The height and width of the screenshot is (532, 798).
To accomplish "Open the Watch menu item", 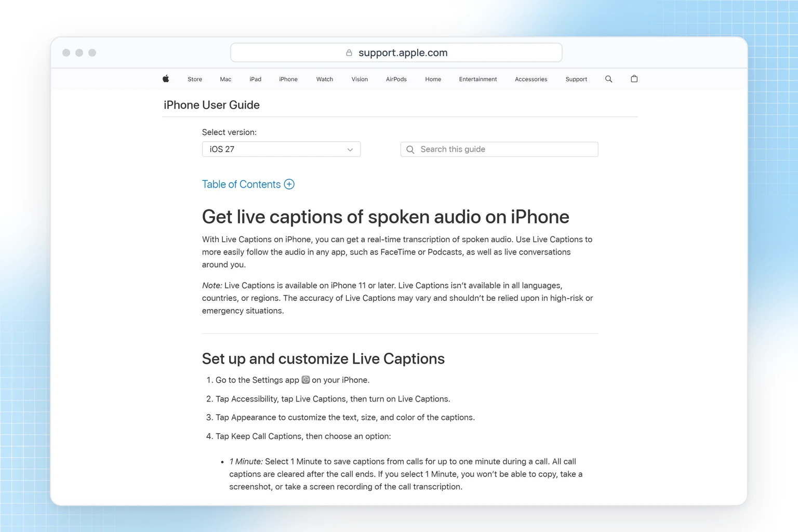I will click(325, 79).
